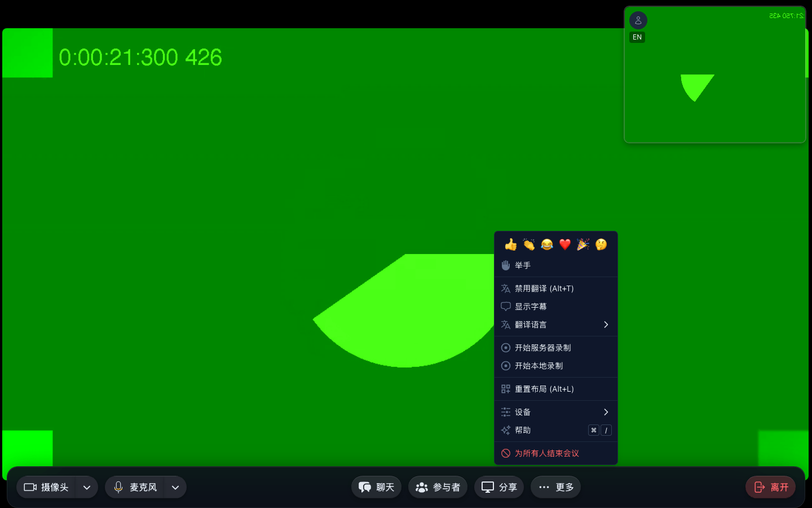812x508 pixels.
Task: Start server recording 开始服务器录制
Action: pyautogui.click(x=556, y=348)
